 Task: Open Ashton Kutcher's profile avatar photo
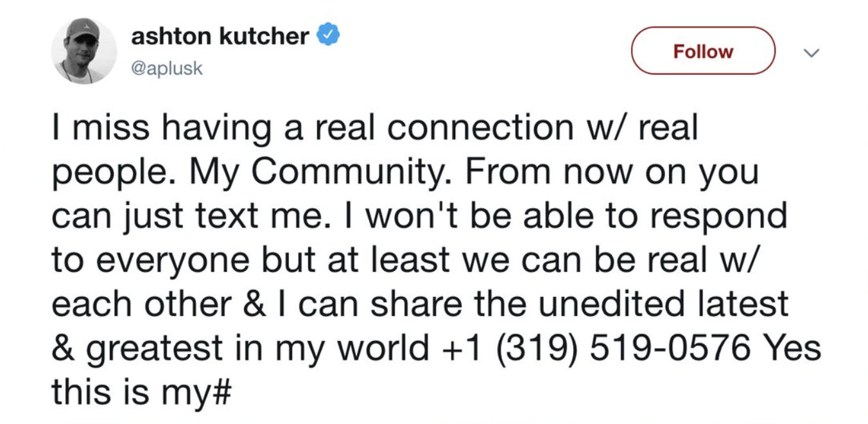click(x=84, y=51)
